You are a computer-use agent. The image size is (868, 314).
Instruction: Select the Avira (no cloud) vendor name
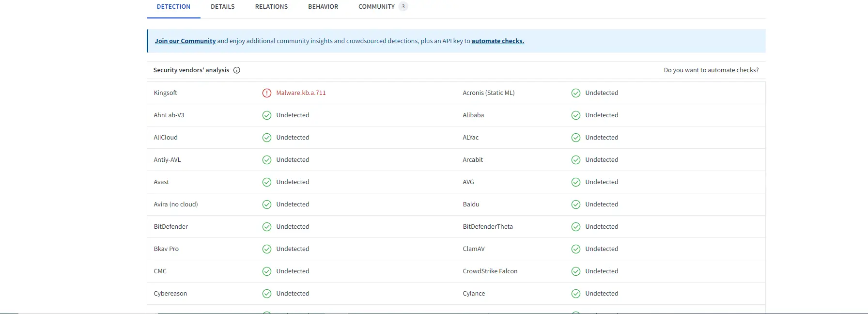pos(176,204)
